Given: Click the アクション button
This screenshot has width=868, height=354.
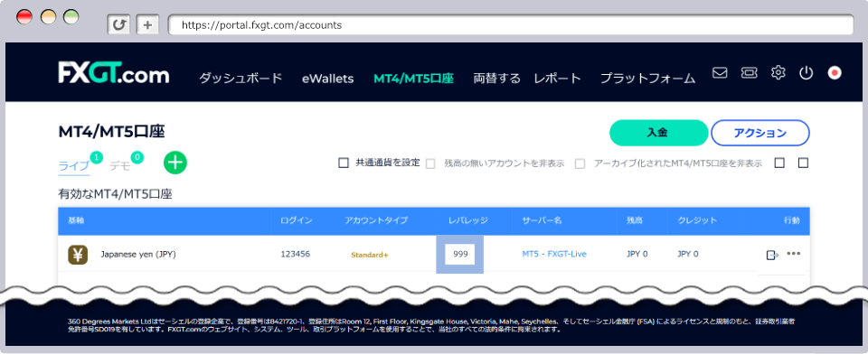Looking at the screenshot, I should [760, 133].
